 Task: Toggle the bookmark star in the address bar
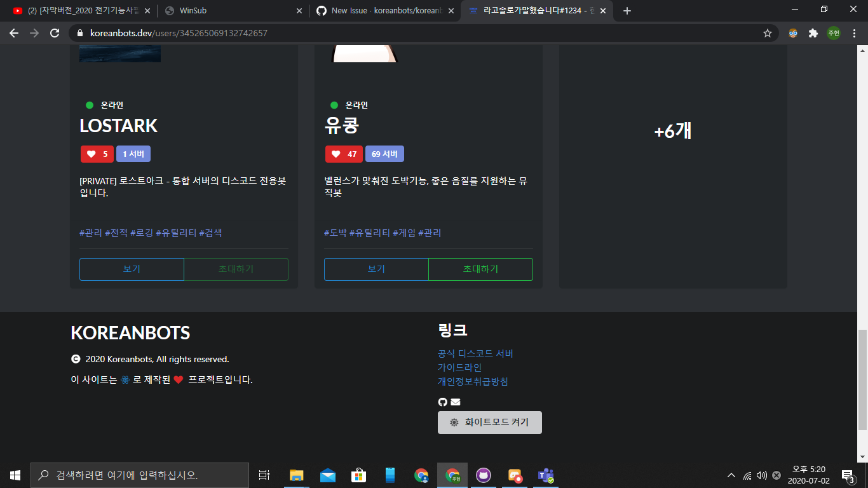coord(768,32)
